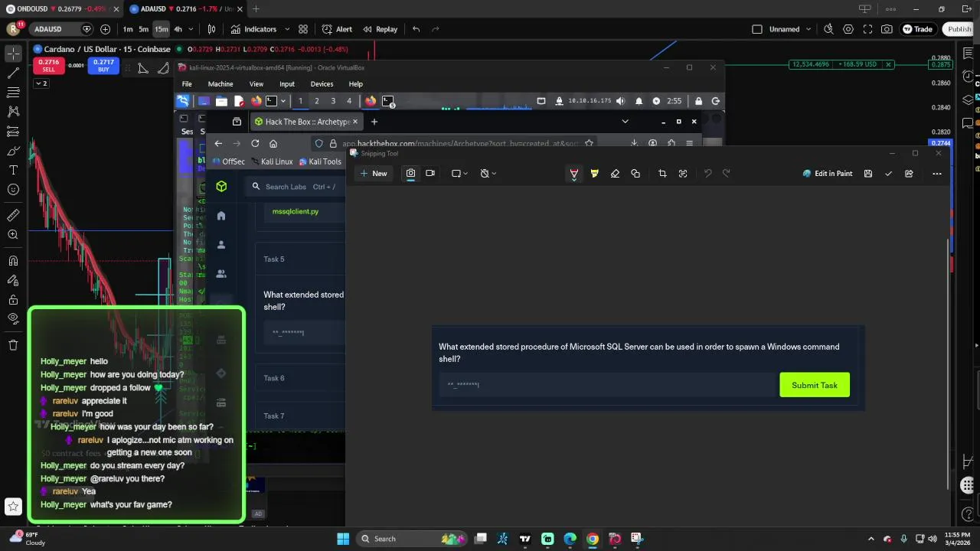Click the lock all drawings icon
This screenshot has height=551, width=980.
coord(13,300)
